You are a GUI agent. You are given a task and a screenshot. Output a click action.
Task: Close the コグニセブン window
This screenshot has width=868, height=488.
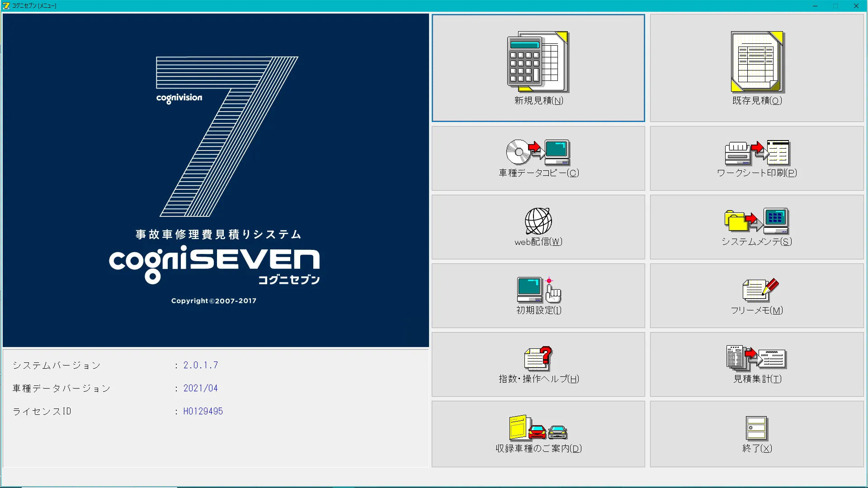[856, 6]
